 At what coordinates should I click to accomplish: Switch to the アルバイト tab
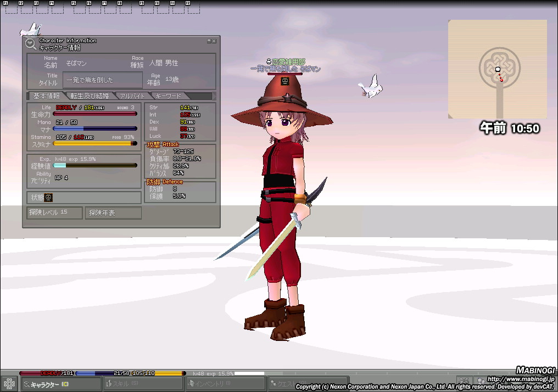click(132, 96)
